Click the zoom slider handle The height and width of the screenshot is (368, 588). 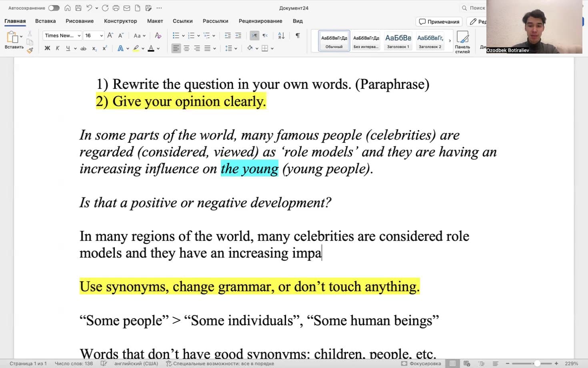[x=537, y=364]
